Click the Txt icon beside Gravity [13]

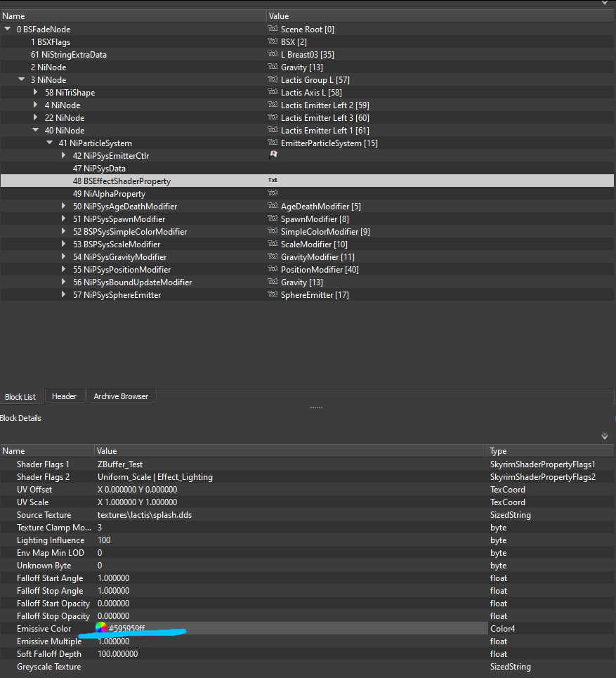click(273, 67)
